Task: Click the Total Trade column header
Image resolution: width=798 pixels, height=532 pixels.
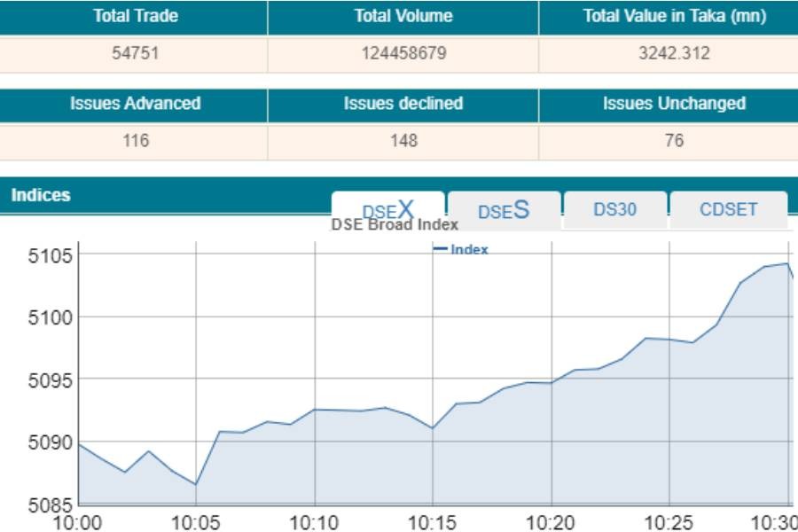Action: pos(135,16)
